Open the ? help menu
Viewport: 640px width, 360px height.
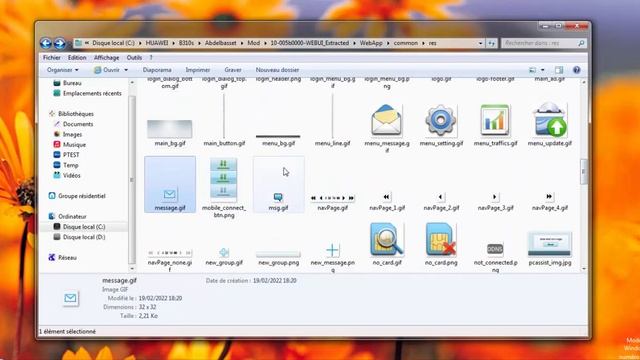151,58
